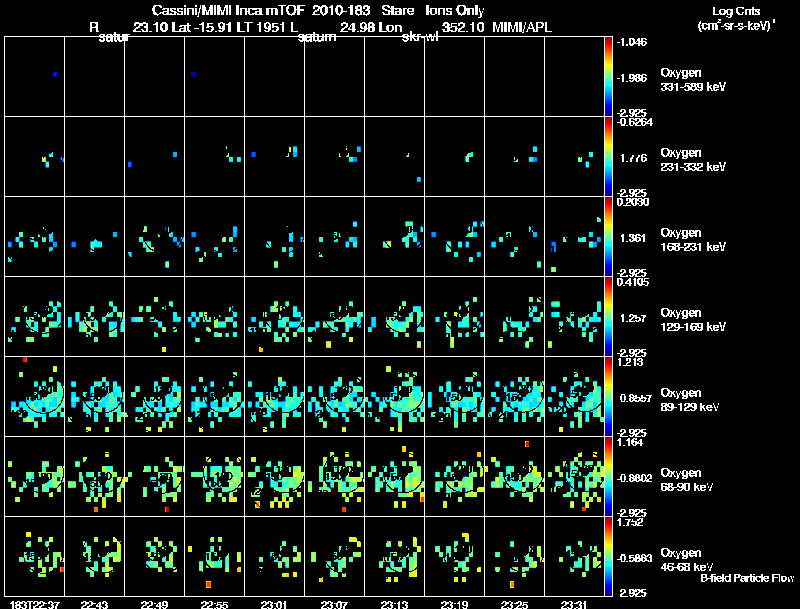Screen dimensions: 800x609
Task: Click the 23:07 time marker
Action: [x=333, y=604]
